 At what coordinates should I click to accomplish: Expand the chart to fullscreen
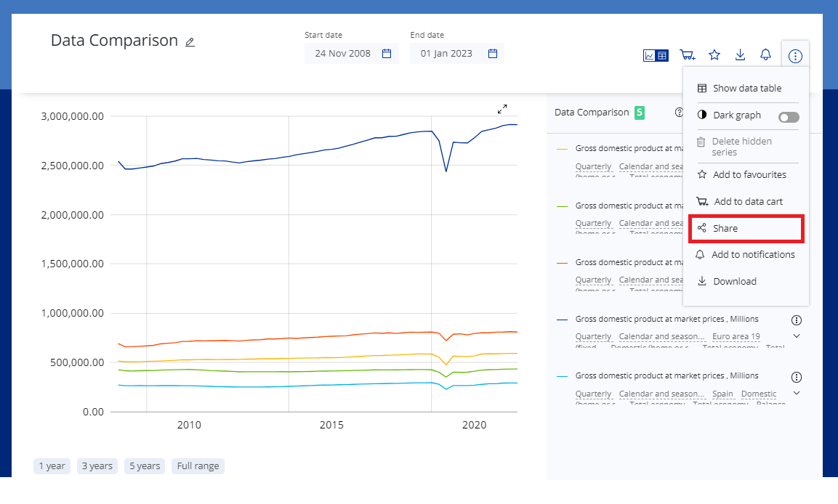coord(502,109)
